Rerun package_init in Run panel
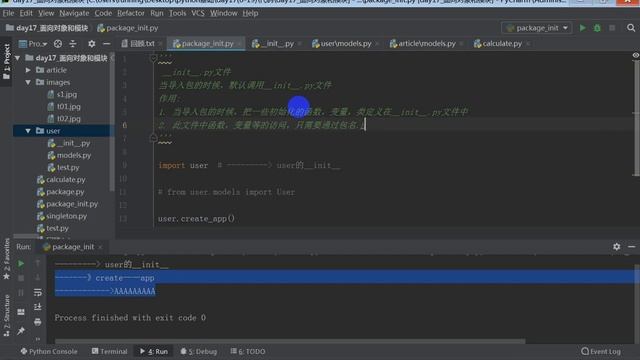The width and height of the screenshot is (640, 360). (20, 264)
